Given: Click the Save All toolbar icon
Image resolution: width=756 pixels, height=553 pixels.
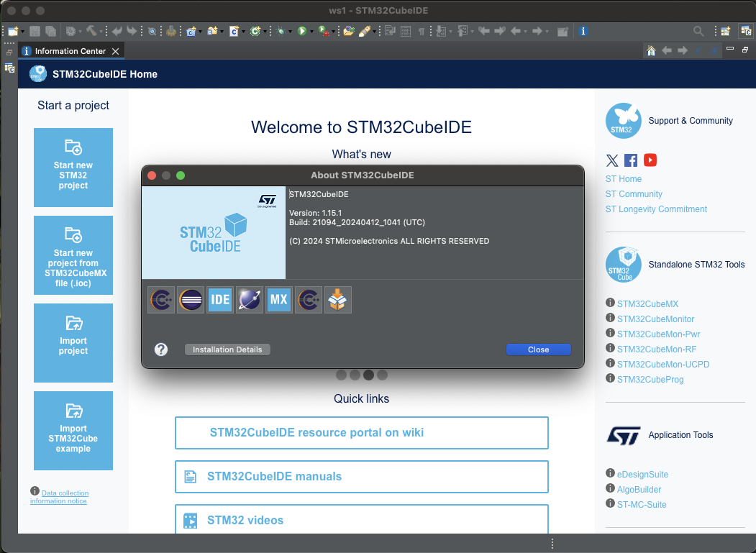Looking at the screenshot, I should (50, 32).
